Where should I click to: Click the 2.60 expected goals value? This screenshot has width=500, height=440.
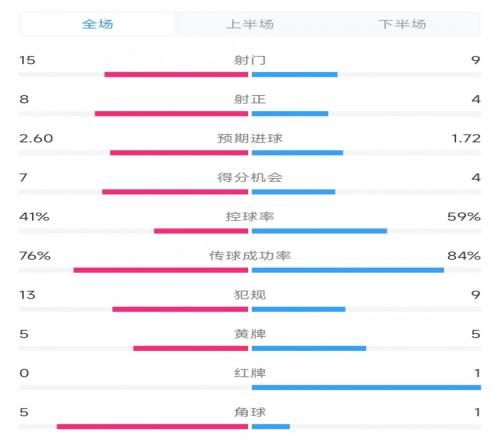pos(36,138)
